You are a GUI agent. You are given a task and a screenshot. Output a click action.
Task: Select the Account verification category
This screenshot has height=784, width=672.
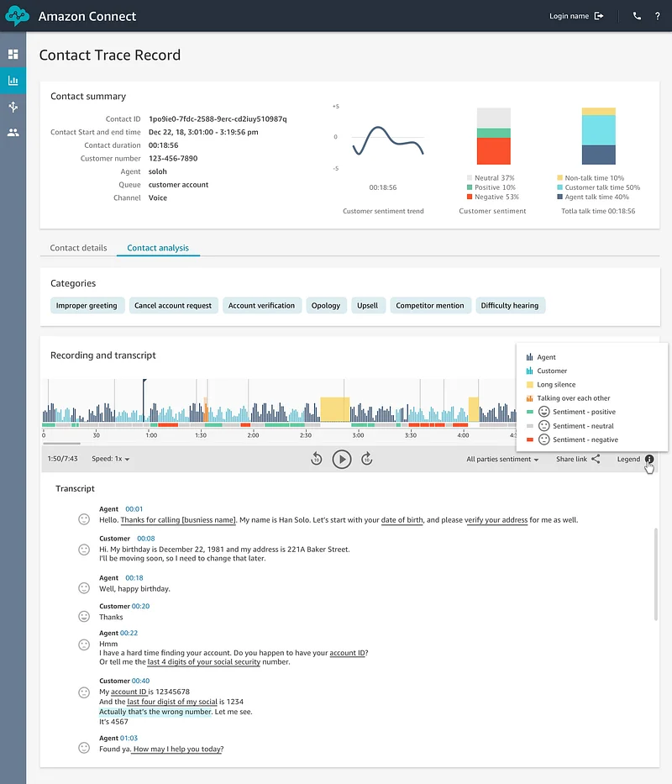coord(261,306)
